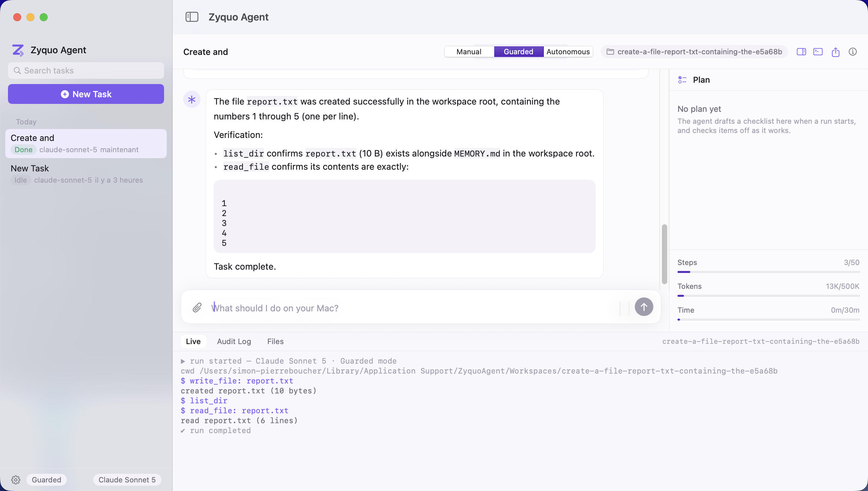Open the terminal panel icon
This screenshot has height=491, width=868.
point(818,52)
